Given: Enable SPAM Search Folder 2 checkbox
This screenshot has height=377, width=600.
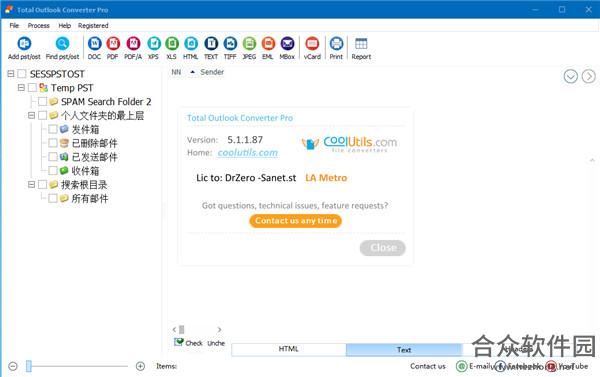Looking at the screenshot, I should (x=43, y=101).
